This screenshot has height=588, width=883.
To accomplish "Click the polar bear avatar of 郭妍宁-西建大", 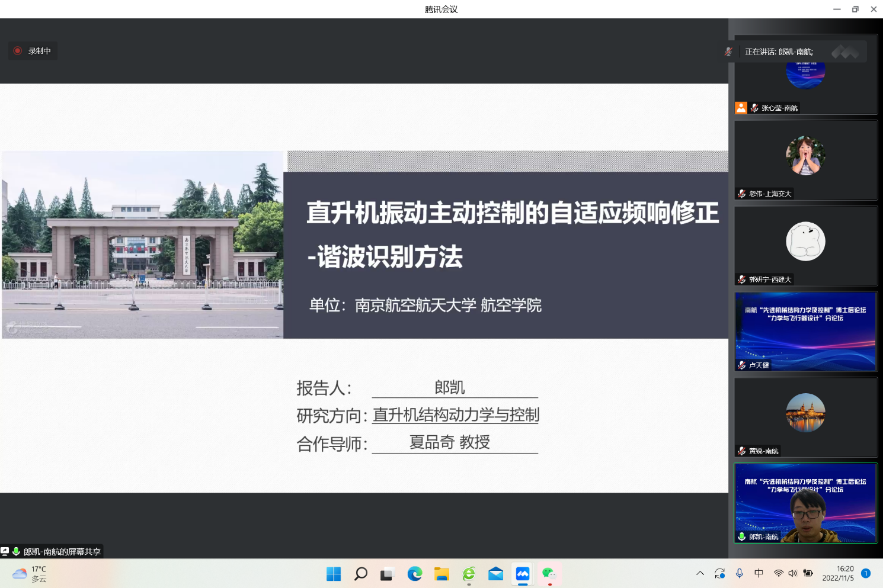I will tap(805, 242).
